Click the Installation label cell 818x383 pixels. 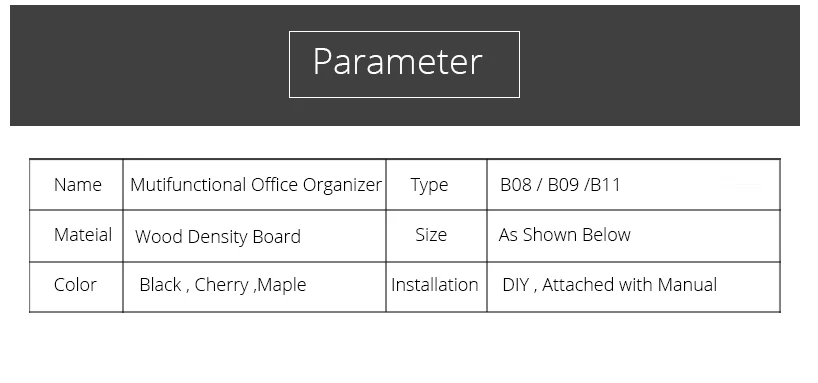pos(437,287)
